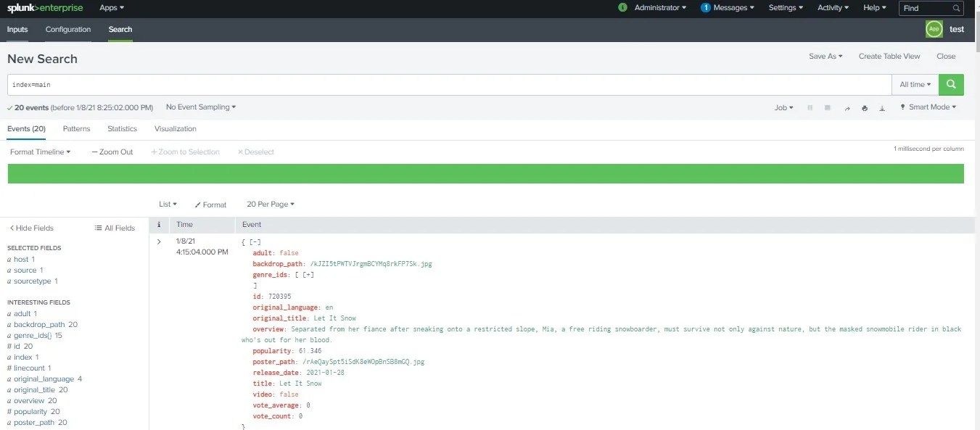This screenshot has height=430, width=980.
Task: Click the Splunk enterprise logo
Action: (x=45, y=8)
